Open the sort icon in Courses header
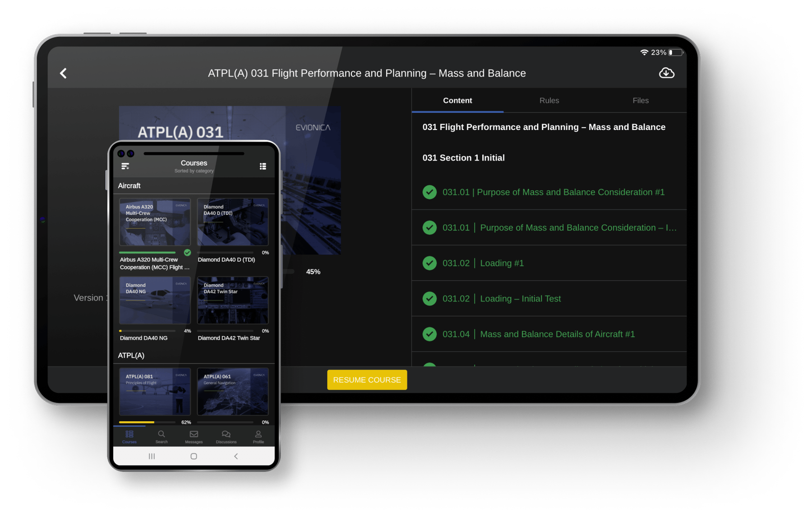 pyautogui.click(x=125, y=167)
